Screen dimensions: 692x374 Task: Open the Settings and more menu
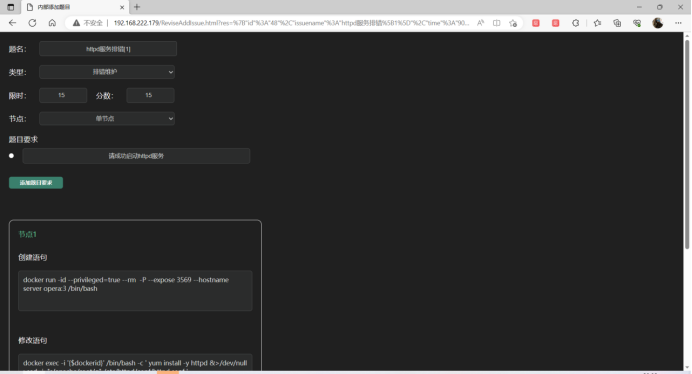(x=678, y=23)
